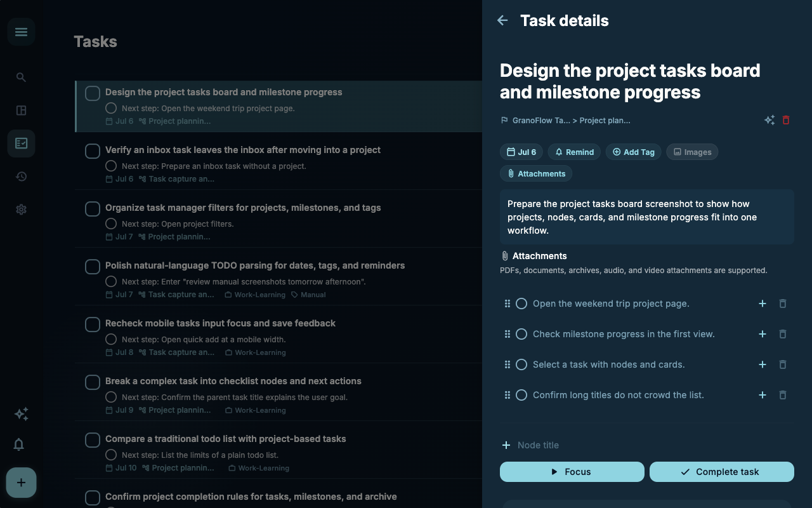Delete 'Open the weekend trip project page' node

tap(783, 304)
